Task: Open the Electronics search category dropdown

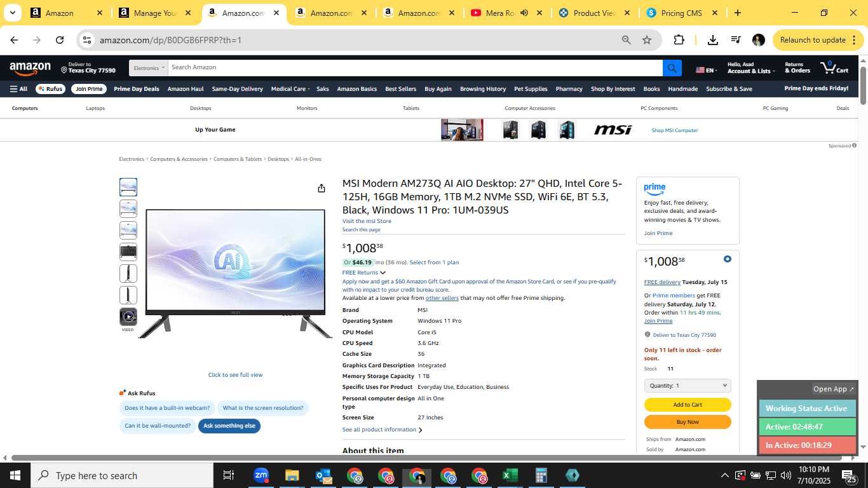Action: click(149, 68)
